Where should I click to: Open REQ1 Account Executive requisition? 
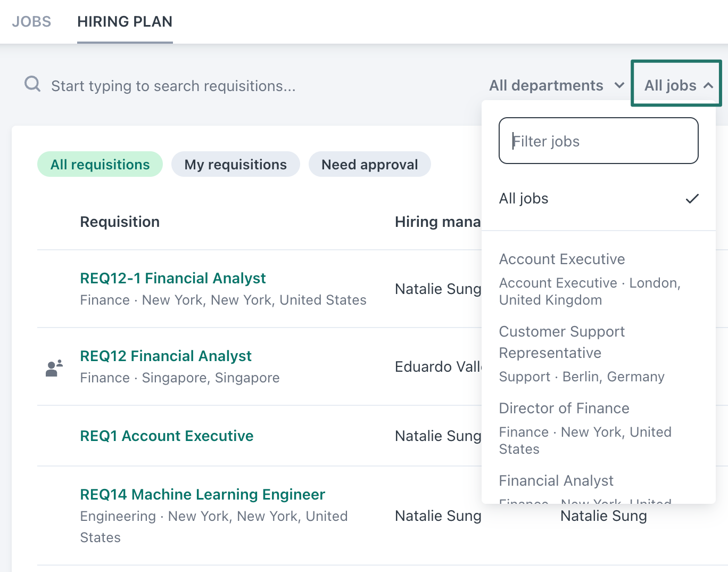coord(167,436)
